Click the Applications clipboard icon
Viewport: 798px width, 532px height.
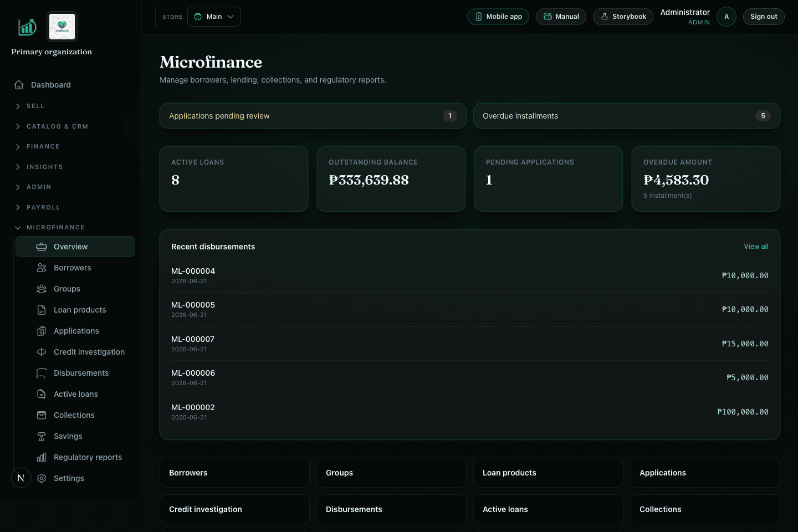point(42,331)
